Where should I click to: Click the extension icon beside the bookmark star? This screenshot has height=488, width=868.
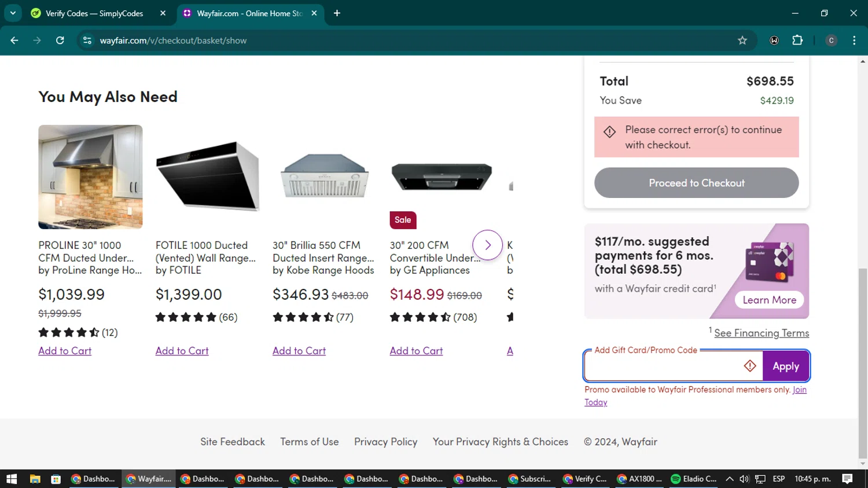click(774, 41)
